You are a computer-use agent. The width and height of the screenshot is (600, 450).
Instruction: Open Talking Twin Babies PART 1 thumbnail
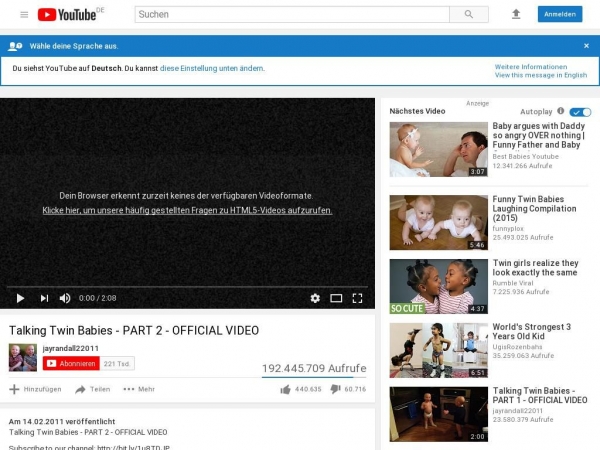click(439, 414)
